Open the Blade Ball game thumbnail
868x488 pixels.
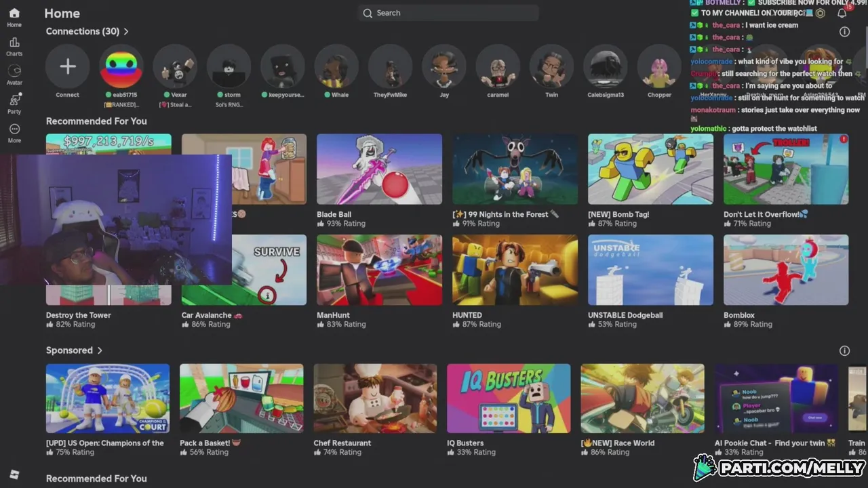click(x=379, y=169)
